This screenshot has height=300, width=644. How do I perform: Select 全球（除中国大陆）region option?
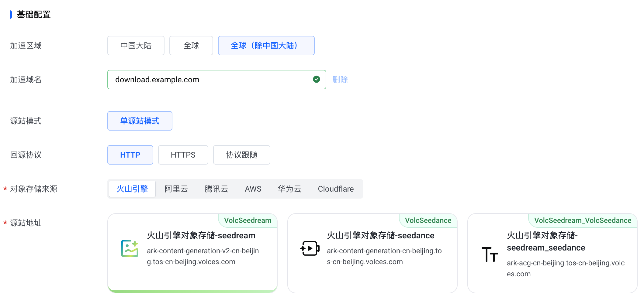pos(266,46)
